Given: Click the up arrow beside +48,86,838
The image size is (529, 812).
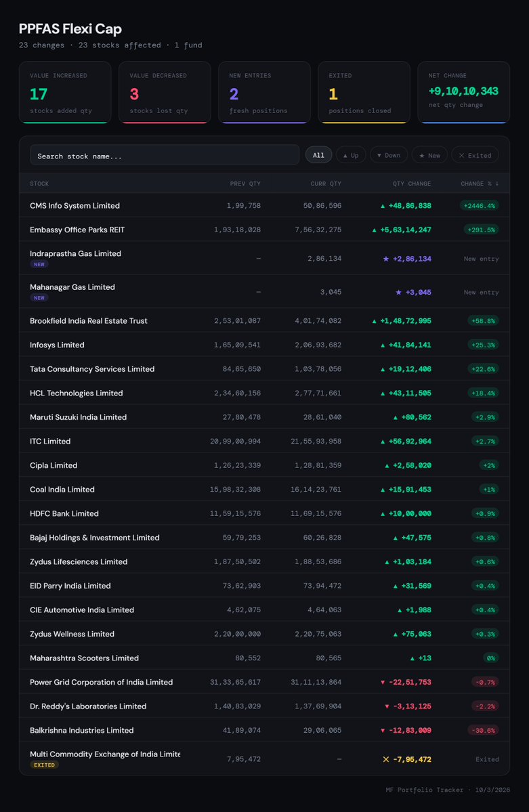Looking at the screenshot, I should pos(383,206).
